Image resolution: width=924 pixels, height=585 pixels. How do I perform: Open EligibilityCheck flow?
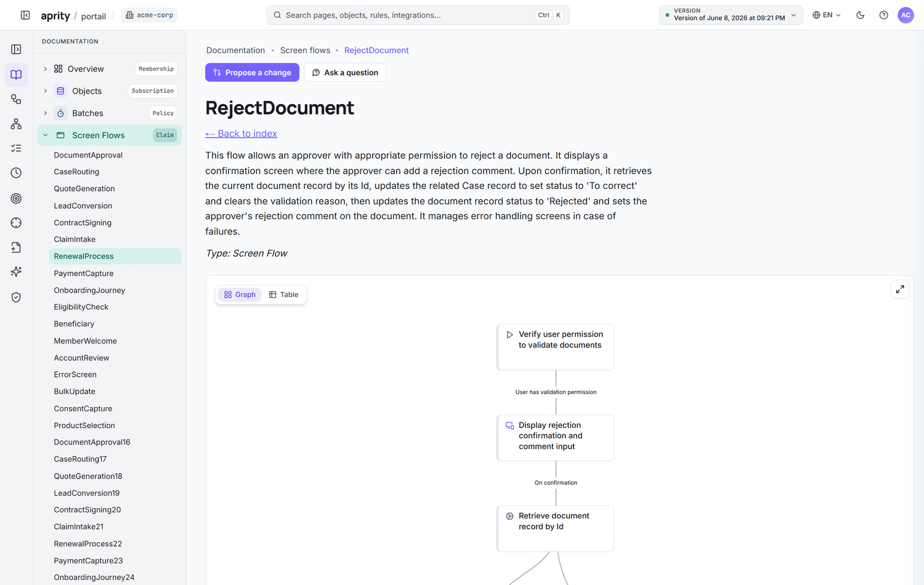tap(81, 307)
